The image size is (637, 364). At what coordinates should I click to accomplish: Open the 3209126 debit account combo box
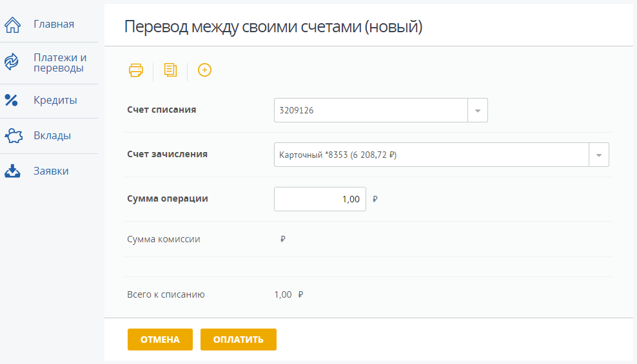[x=380, y=110]
